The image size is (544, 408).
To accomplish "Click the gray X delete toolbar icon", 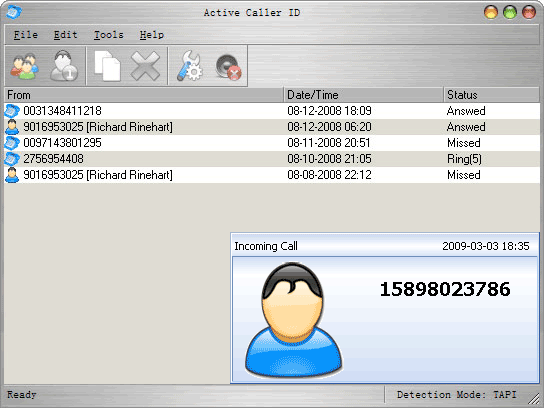I will coord(145,66).
